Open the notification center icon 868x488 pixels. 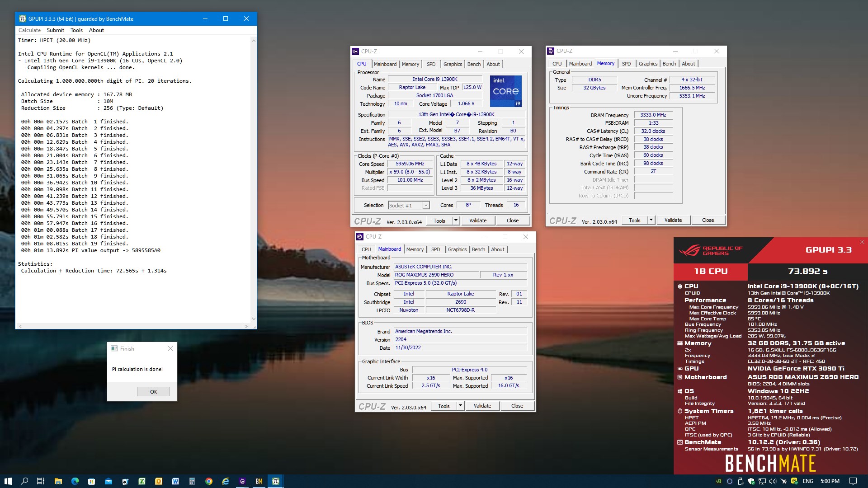(853, 481)
